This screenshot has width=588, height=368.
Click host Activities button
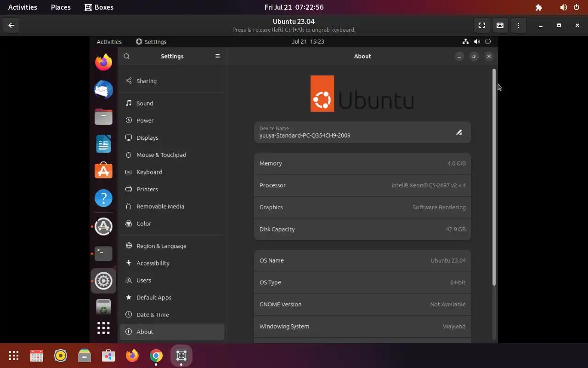point(23,7)
